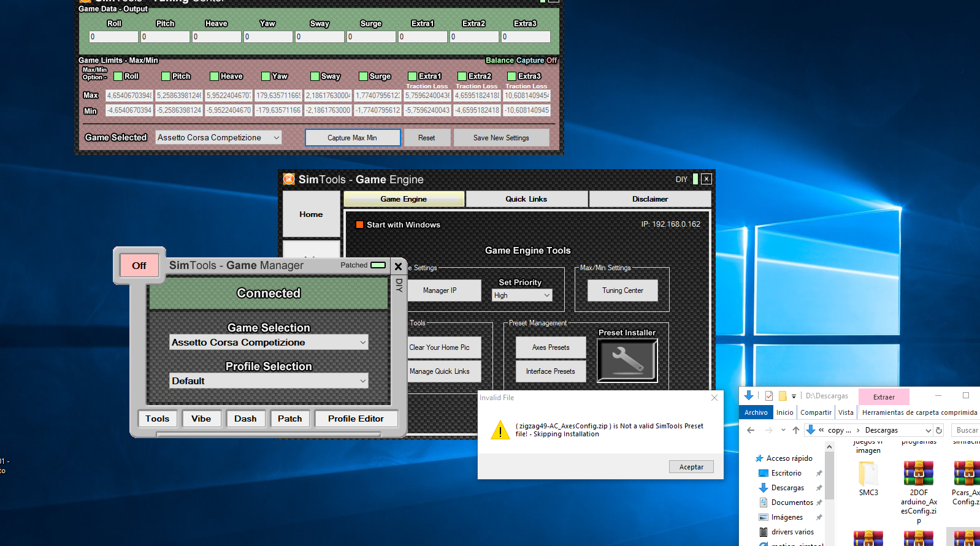Image resolution: width=980 pixels, height=546 pixels.
Task: Click the Imágenes icon in sidebar
Action: coord(764,517)
